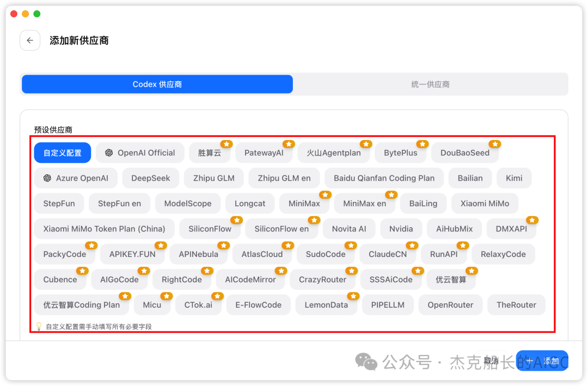Pick the SiliconFlow en preset
The image size is (588, 386).
pyautogui.click(x=281, y=229)
